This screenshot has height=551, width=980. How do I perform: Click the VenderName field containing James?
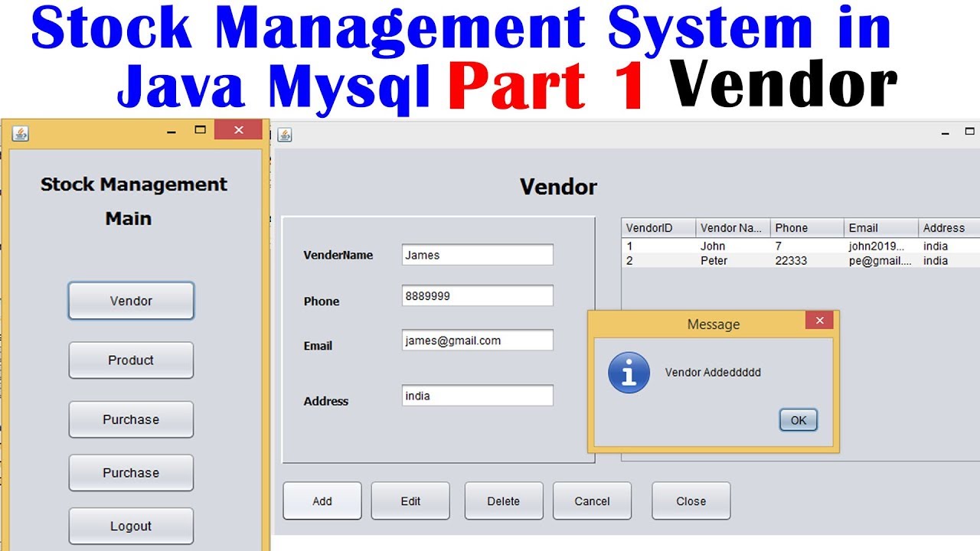477,255
